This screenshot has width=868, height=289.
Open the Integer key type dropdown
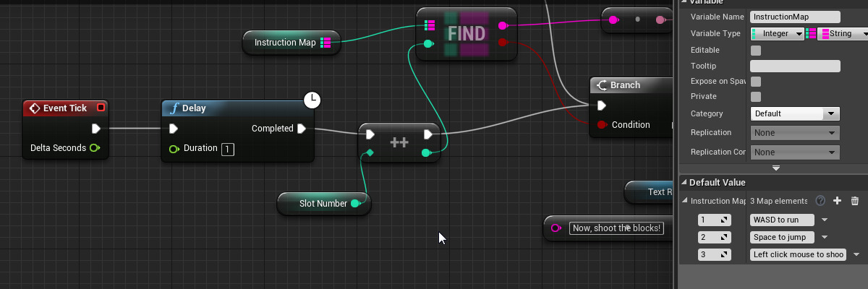pos(778,33)
